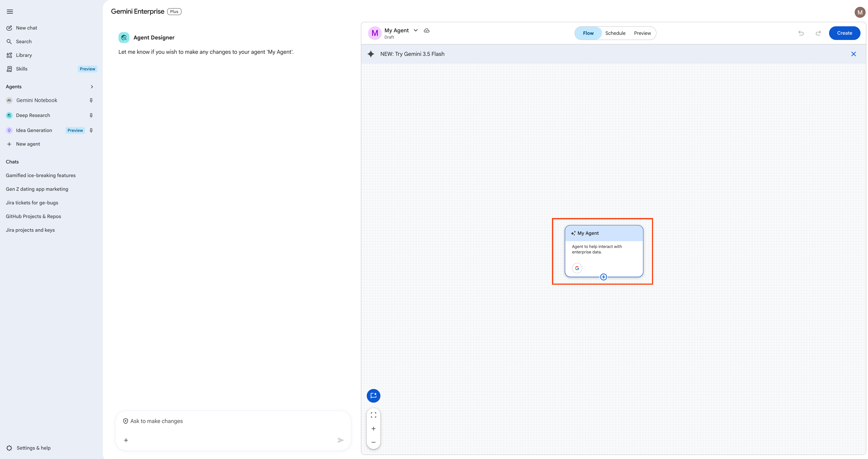The width and height of the screenshot is (868, 459).
Task: Click the blue Create button
Action: click(x=844, y=33)
